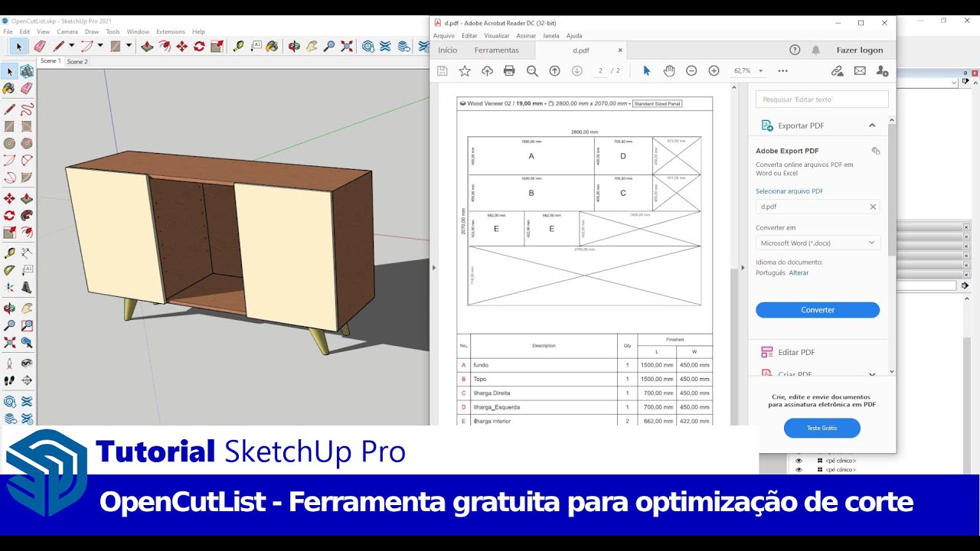Screen dimensions: 980x551
Task: Open the Arquivo menu in Acrobat
Action: 444,36
